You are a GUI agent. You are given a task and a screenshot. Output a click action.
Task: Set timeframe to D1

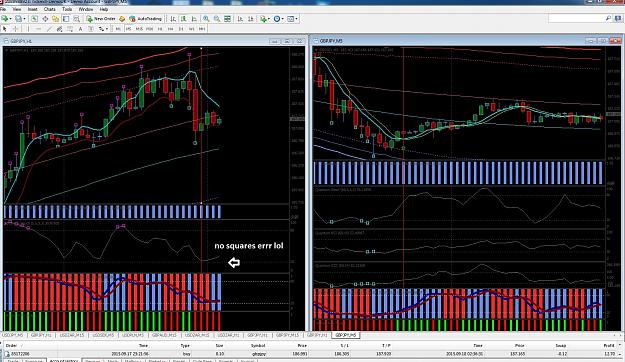pos(181,29)
